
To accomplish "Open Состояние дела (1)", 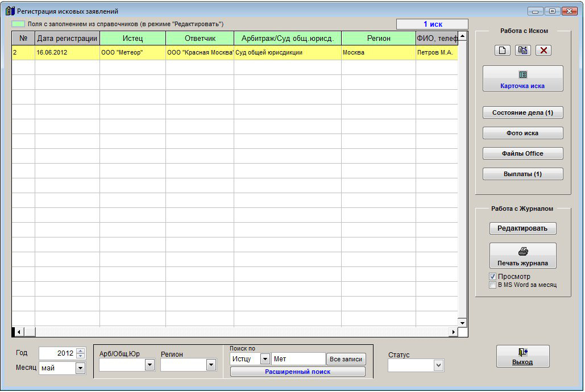I will click(x=522, y=112).
